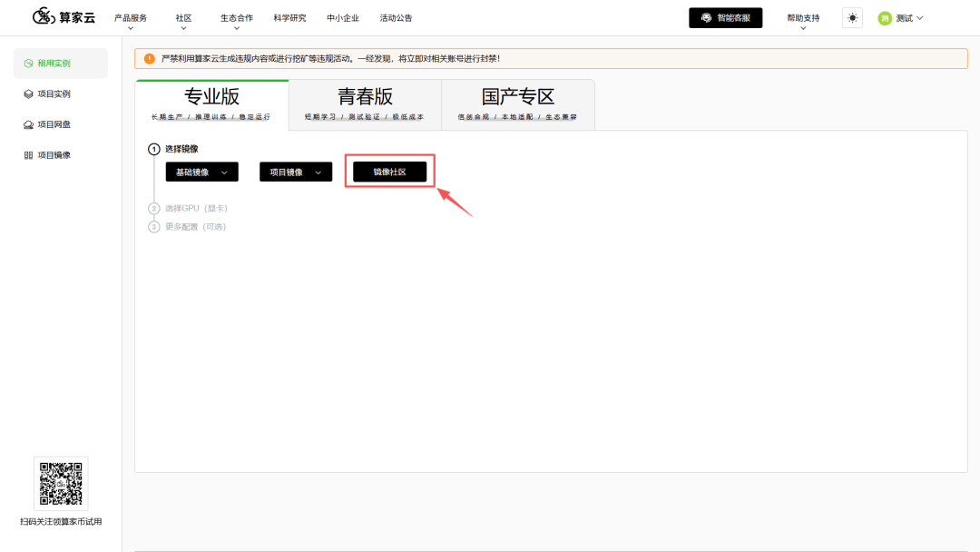Switch to the 专业版 tab
Viewport: 980px width, 552px height.
click(x=211, y=104)
